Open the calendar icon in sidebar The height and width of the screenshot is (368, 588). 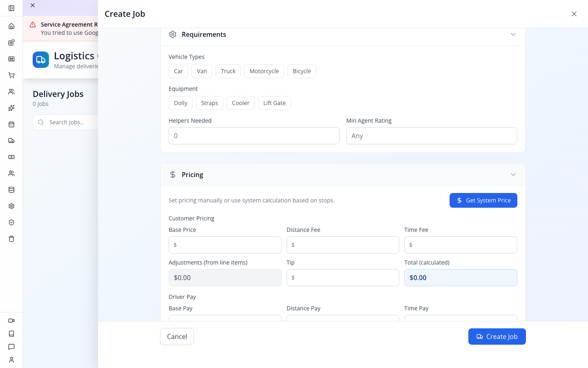click(x=11, y=124)
